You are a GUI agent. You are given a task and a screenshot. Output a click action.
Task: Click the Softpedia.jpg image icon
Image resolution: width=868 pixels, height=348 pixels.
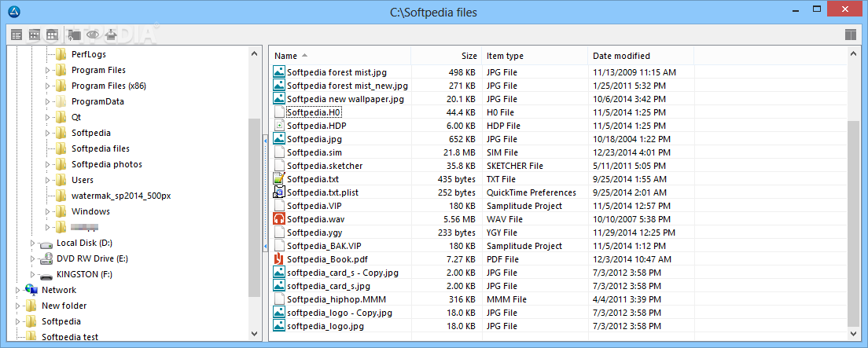(280, 139)
